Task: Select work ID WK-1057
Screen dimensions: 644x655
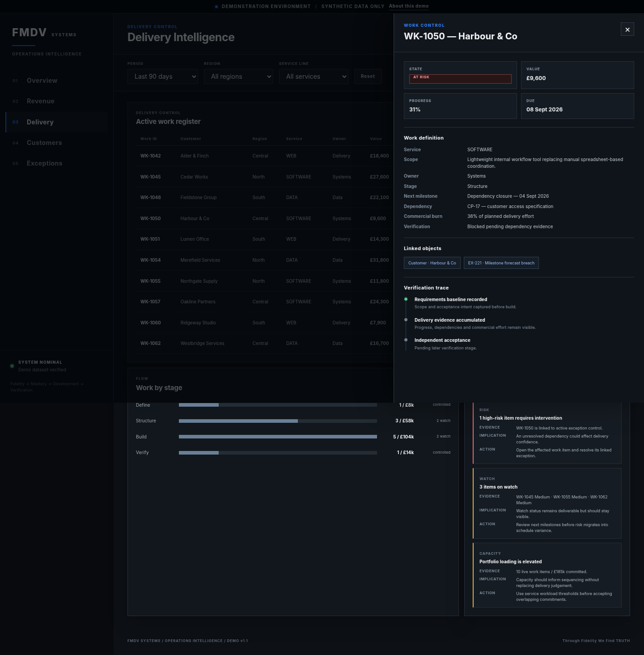Action: click(x=150, y=302)
